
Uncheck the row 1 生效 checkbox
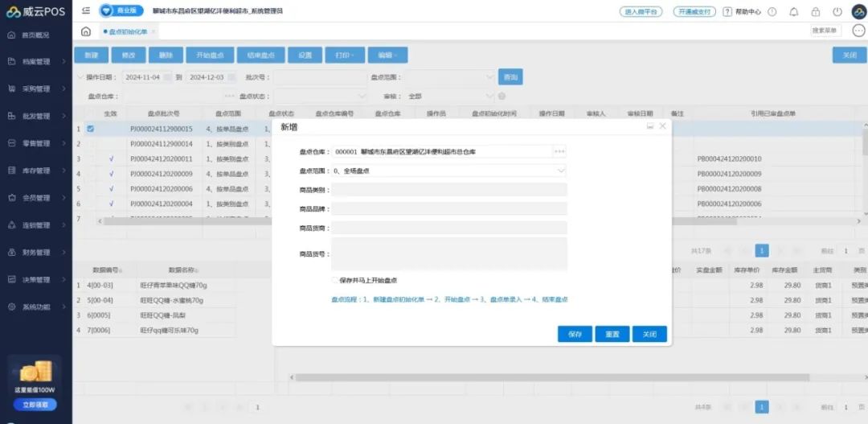(91, 129)
